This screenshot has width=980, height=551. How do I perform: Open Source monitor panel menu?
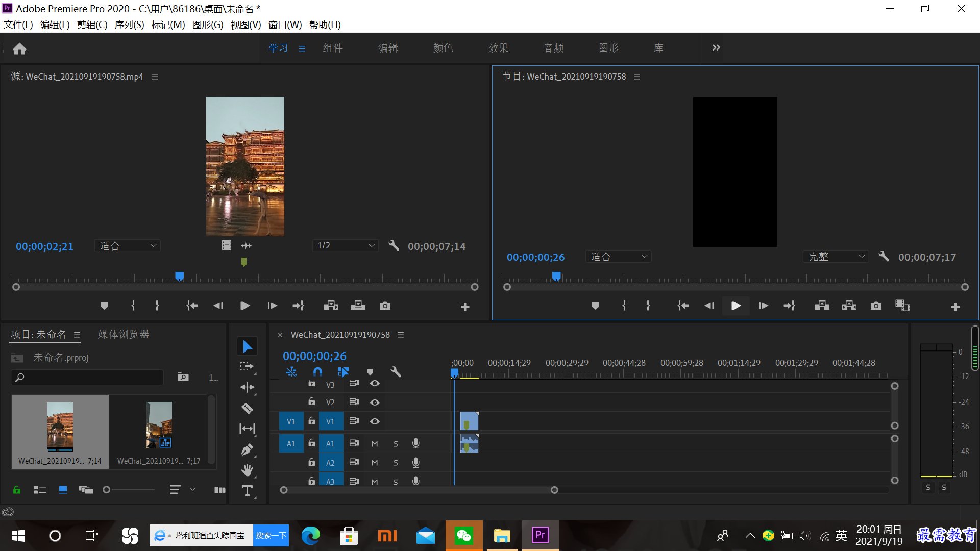pyautogui.click(x=155, y=77)
